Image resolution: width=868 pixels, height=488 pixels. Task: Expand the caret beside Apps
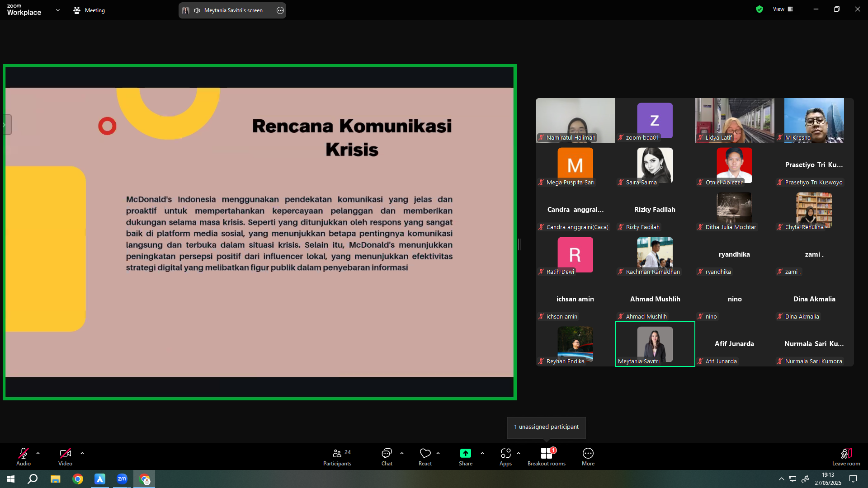pos(519,453)
